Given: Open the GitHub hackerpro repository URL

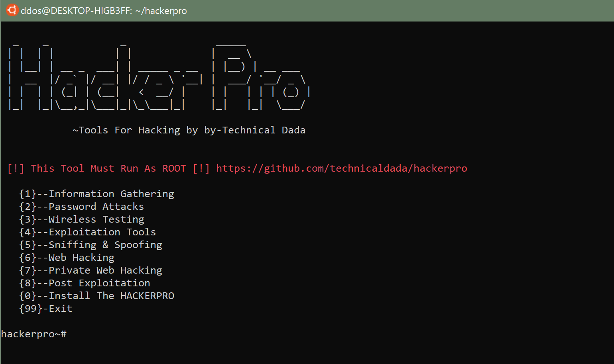Looking at the screenshot, I should tap(342, 168).
